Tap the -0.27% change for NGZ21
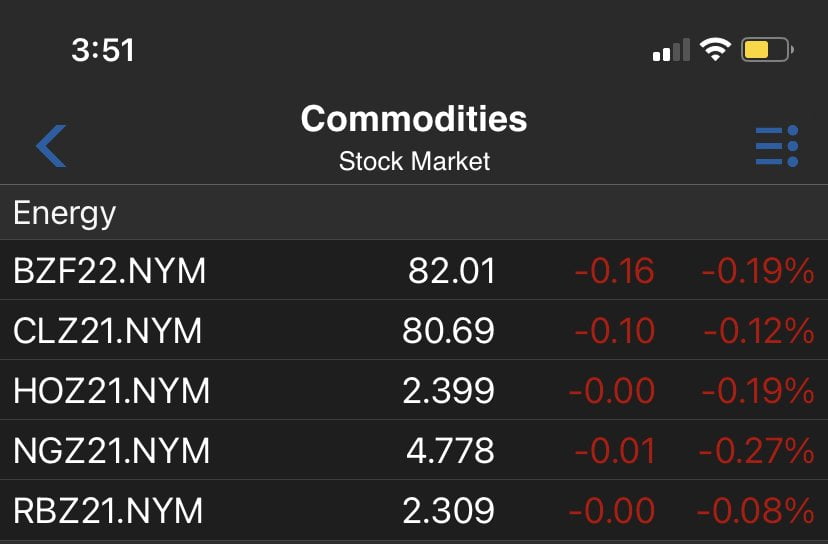 tap(756, 451)
